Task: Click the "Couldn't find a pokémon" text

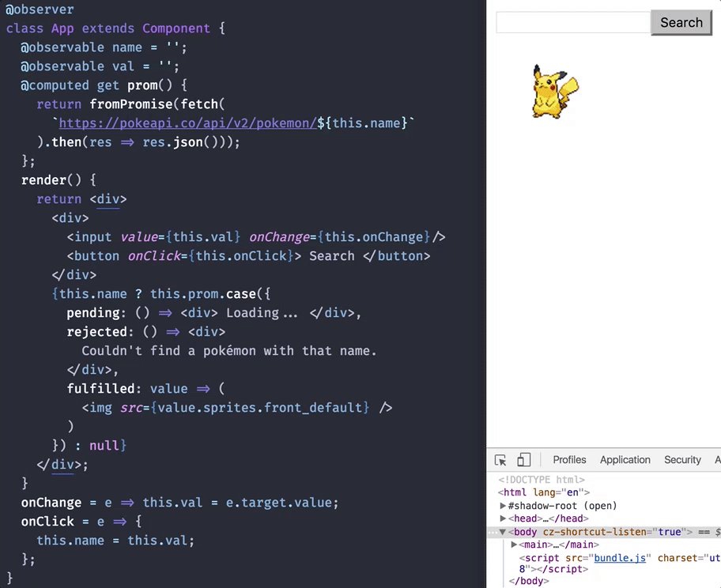Action: coord(229,351)
